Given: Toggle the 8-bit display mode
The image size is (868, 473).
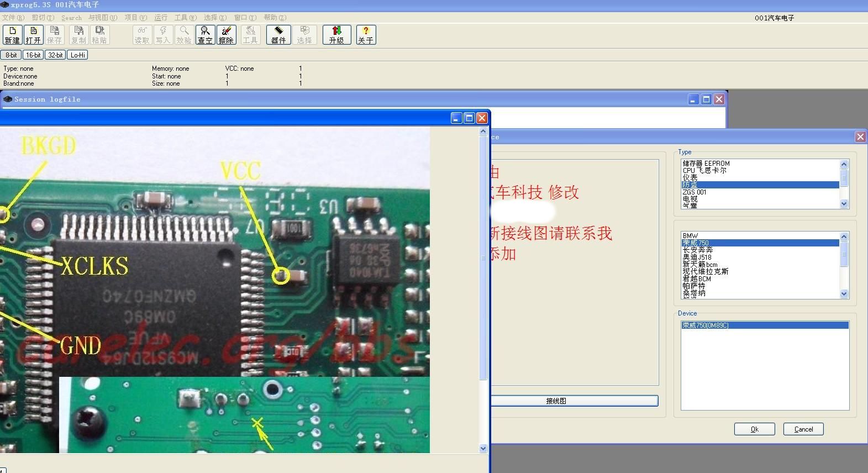Looking at the screenshot, I should [x=11, y=55].
